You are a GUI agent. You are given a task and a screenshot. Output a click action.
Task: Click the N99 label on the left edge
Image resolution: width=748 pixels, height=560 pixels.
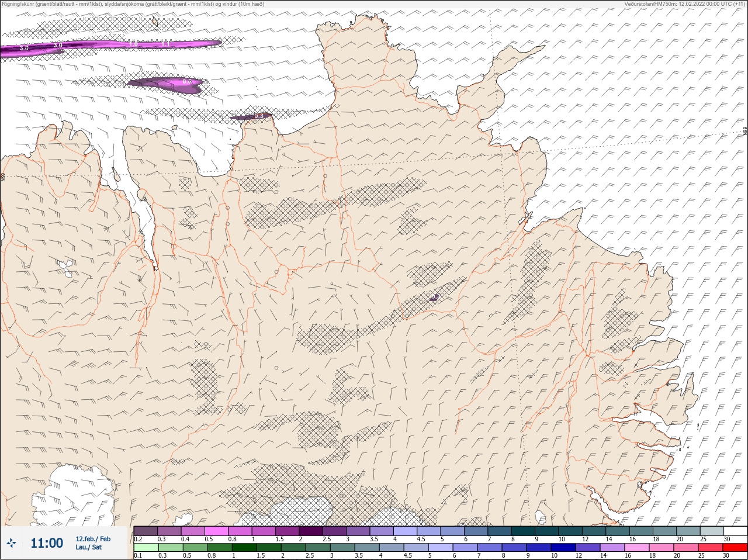click(3, 177)
